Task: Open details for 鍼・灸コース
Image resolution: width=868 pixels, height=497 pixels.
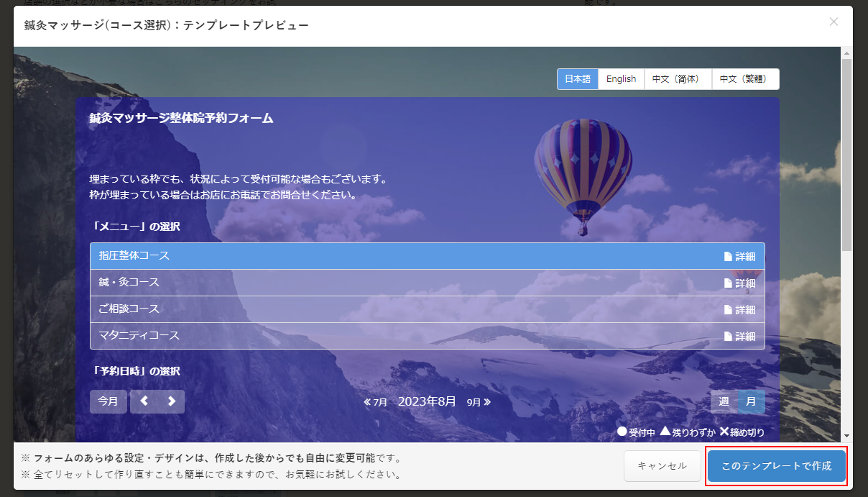Action: pos(739,283)
